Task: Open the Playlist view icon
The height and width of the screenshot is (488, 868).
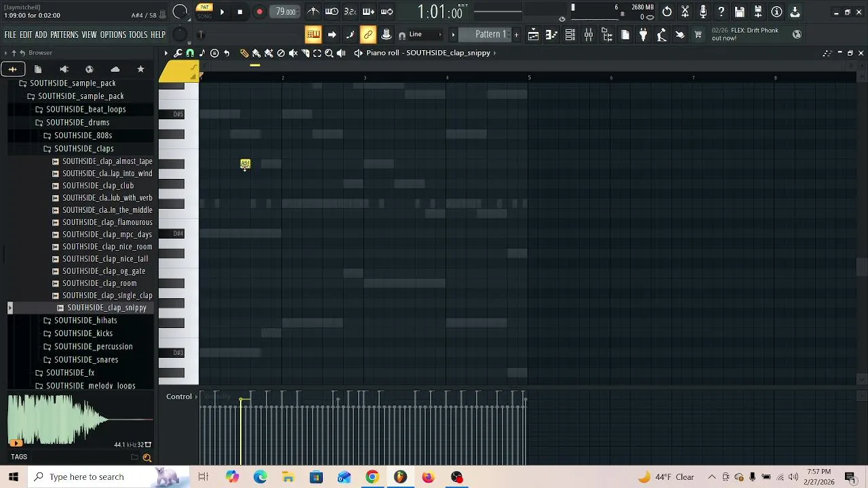Action: (x=534, y=35)
